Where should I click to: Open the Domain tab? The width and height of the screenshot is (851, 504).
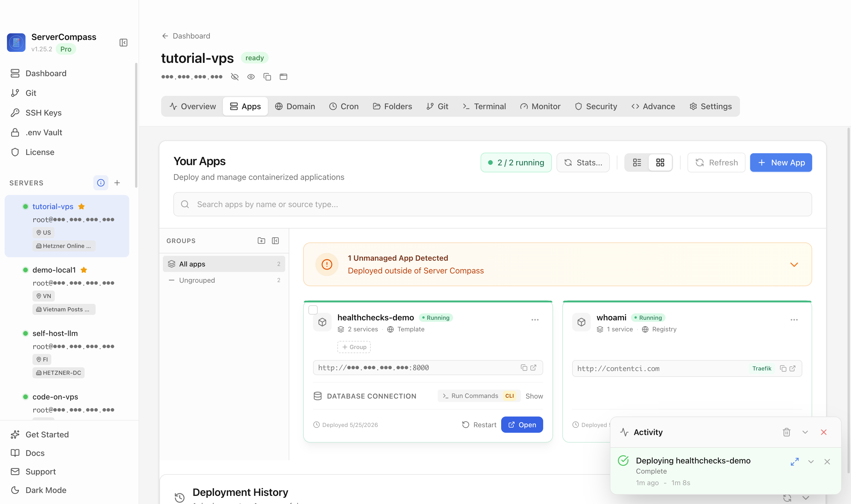pyautogui.click(x=295, y=106)
